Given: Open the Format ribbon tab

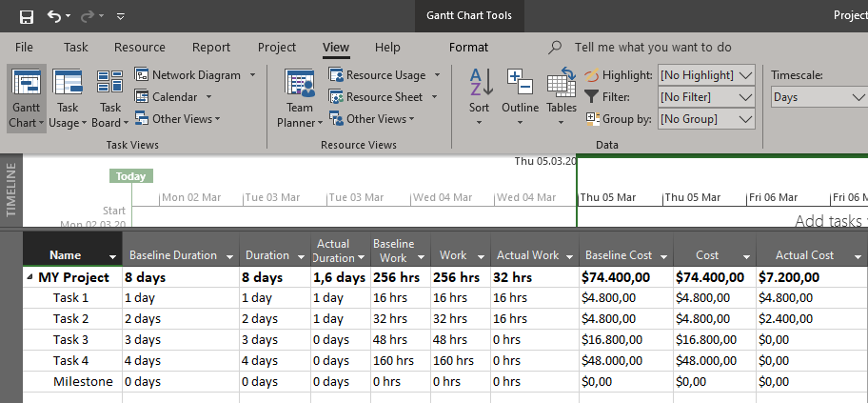Looking at the screenshot, I should pyautogui.click(x=468, y=48).
